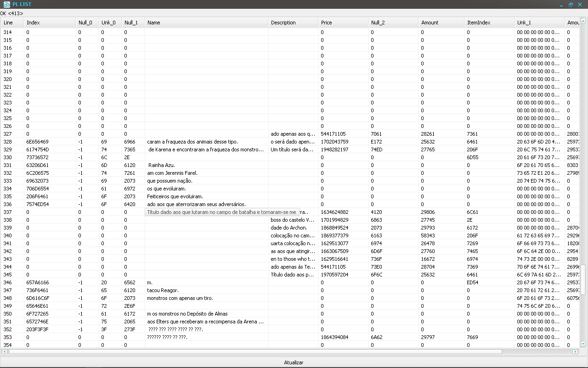Viewport: 588px width, 368px height.
Task: Select index cell 6174754D
Action: (x=50, y=149)
